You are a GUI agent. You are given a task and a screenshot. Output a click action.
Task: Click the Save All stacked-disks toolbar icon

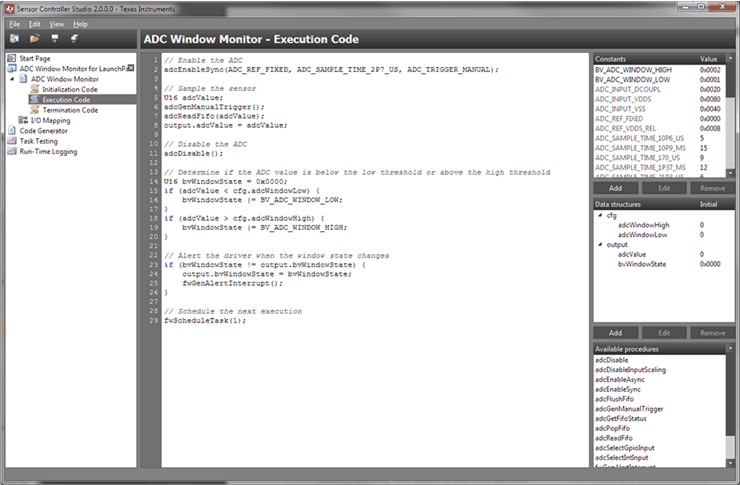click(x=75, y=39)
